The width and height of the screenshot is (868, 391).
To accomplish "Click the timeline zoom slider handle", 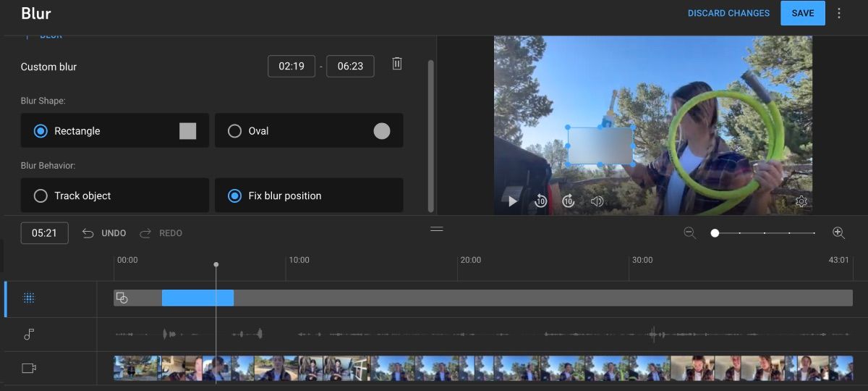I will (715, 233).
